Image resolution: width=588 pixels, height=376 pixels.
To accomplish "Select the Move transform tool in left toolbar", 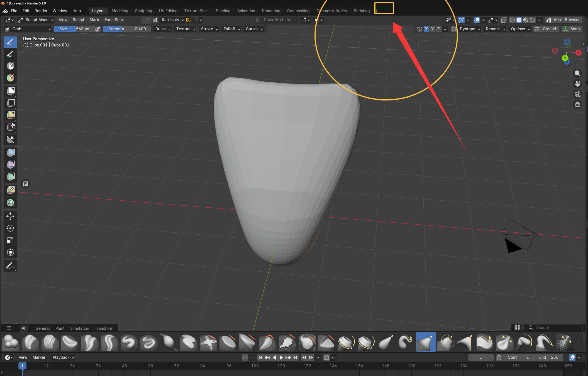I will point(10,216).
